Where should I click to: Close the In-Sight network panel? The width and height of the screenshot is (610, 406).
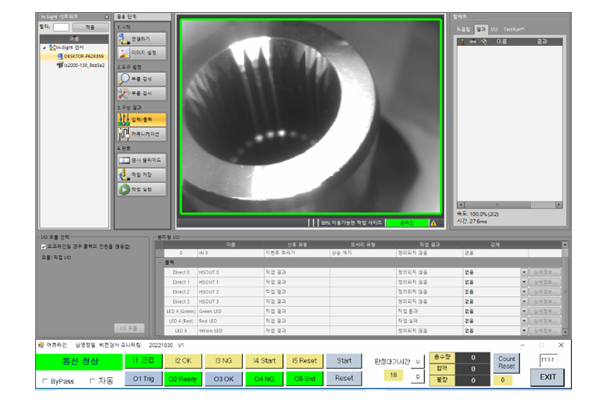[x=106, y=17]
